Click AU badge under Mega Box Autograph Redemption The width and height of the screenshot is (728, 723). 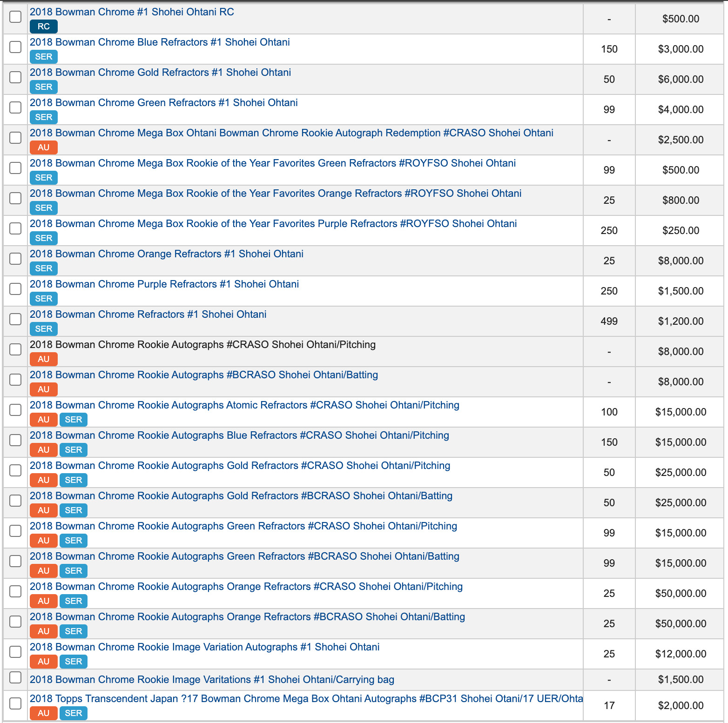[x=44, y=147]
